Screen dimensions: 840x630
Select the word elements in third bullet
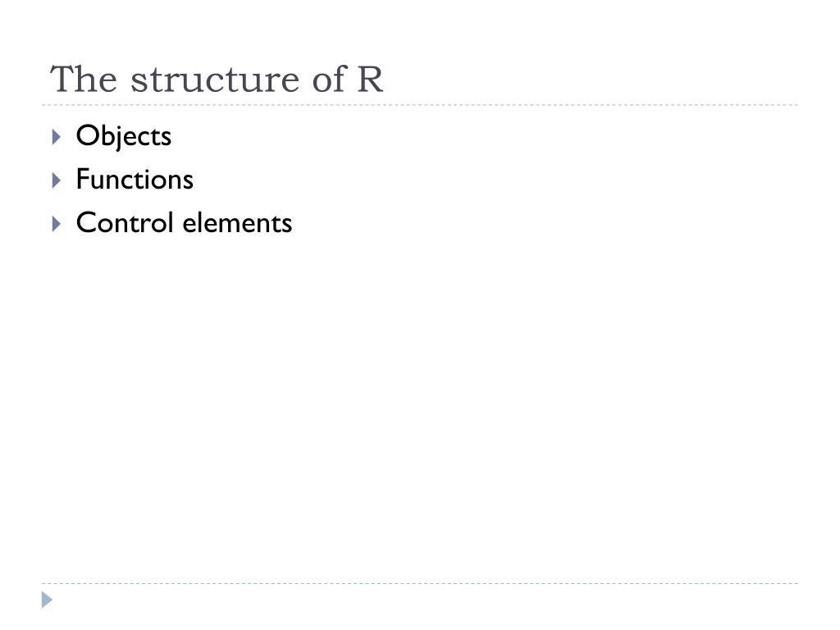click(237, 223)
